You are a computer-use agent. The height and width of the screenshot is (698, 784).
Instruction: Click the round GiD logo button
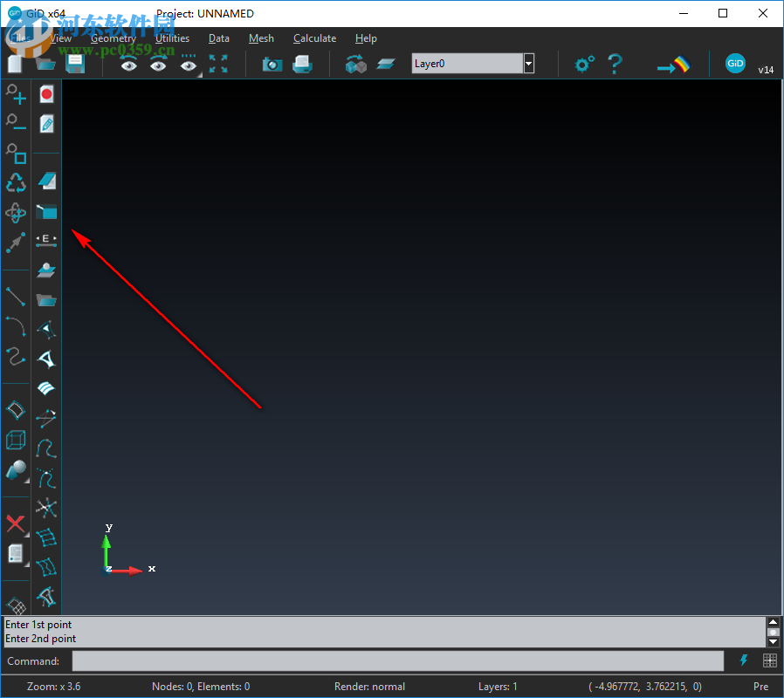[x=735, y=64]
